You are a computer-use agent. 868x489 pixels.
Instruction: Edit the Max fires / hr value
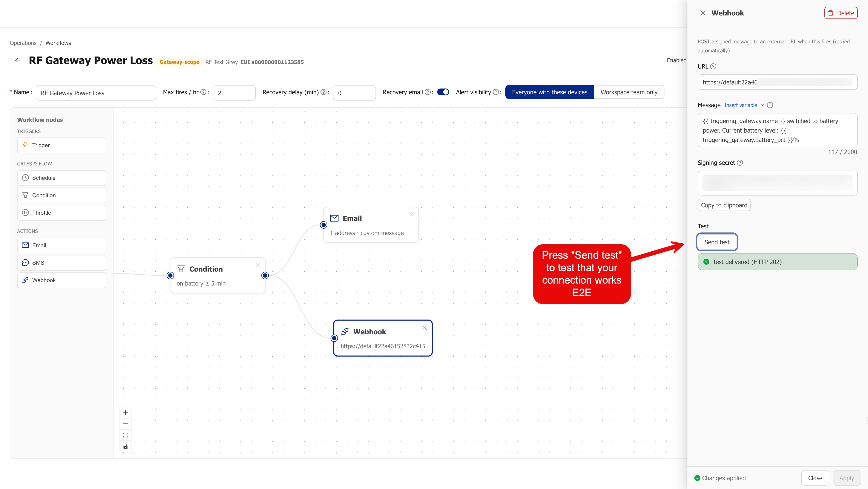(234, 93)
